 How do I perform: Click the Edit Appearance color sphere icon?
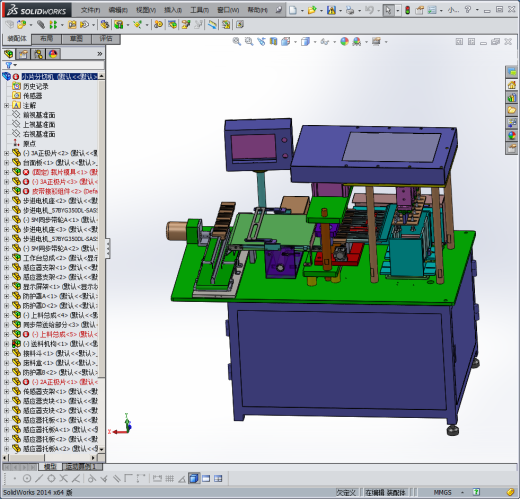[344, 42]
